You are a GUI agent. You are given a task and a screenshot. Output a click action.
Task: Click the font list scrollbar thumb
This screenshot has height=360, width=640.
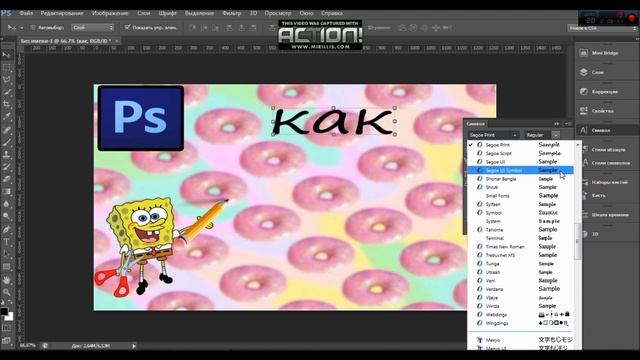click(577, 241)
